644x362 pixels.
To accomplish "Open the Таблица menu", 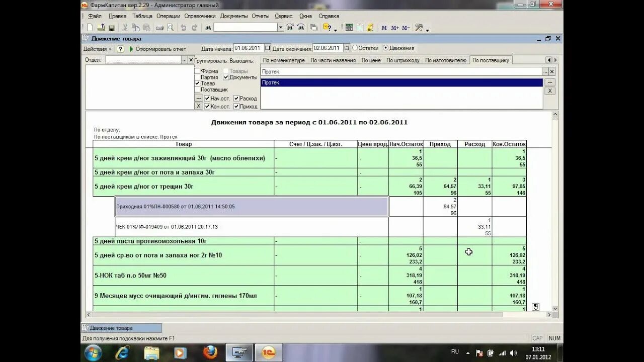I will point(142,16).
